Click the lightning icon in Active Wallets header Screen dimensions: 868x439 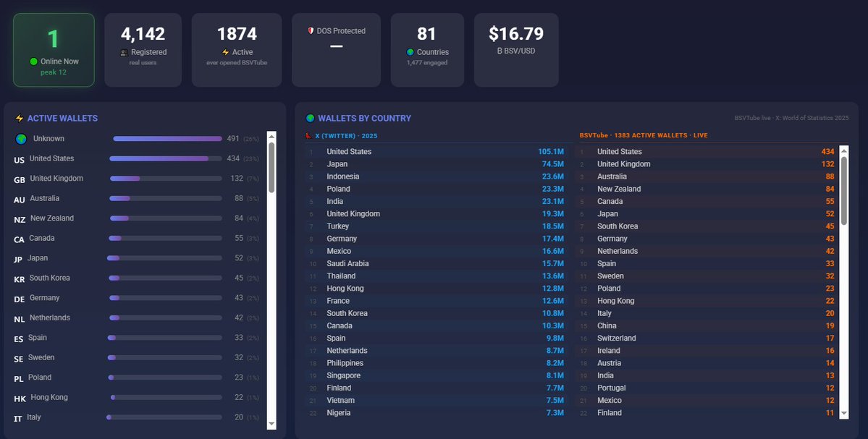coord(20,119)
